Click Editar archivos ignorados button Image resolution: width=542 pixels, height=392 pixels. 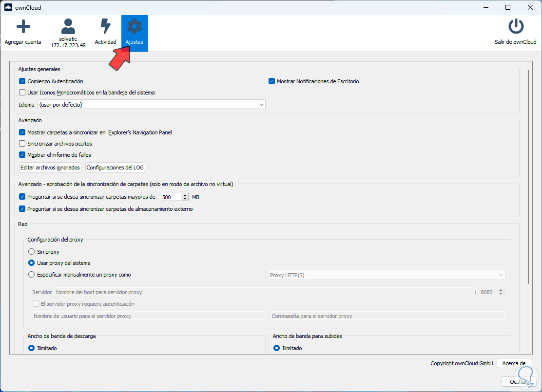coord(50,168)
